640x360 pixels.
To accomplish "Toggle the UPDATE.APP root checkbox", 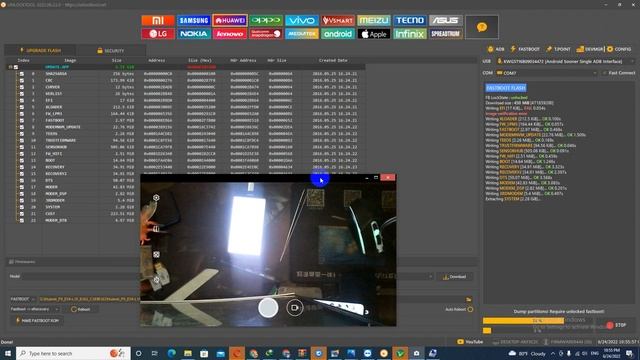I will click(x=16, y=67).
